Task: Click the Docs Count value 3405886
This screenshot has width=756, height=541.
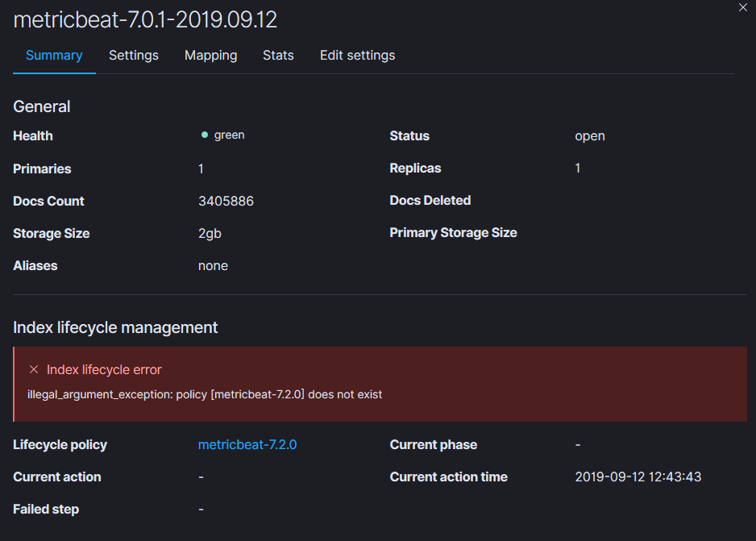Action: 226,201
